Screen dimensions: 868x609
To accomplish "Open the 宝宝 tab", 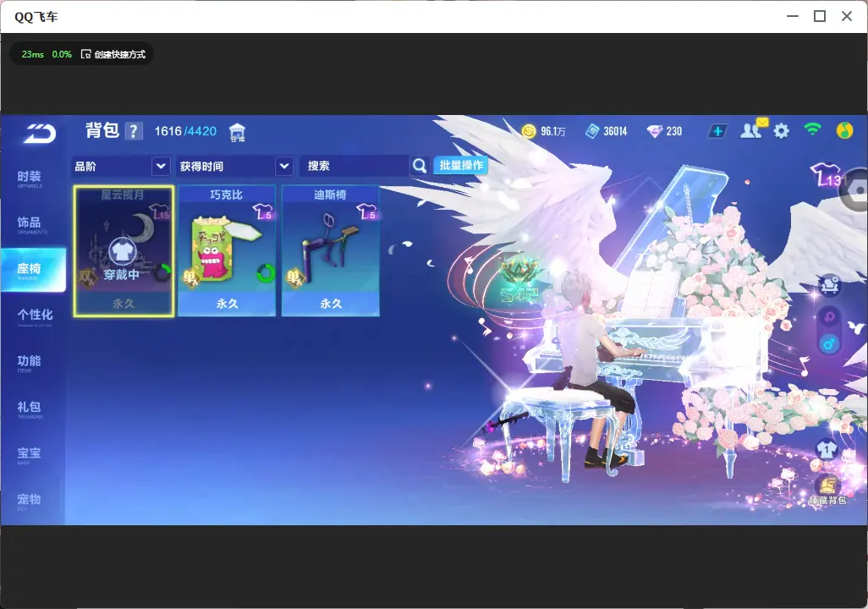I will [x=30, y=455].
